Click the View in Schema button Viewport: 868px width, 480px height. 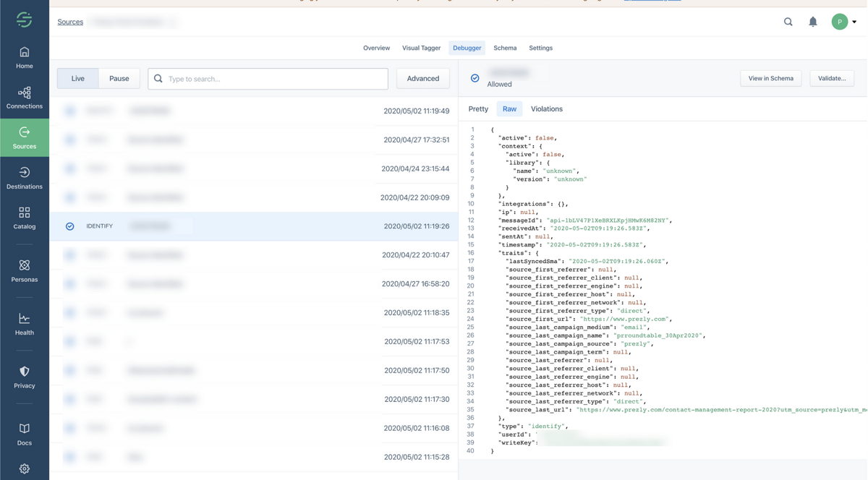tap(770, 78)
